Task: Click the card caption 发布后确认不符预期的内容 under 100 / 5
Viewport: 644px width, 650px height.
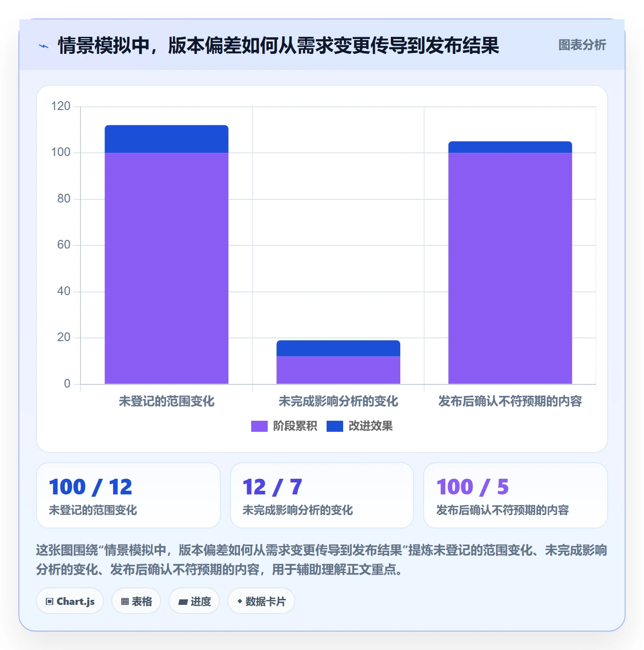Action: click(503, 510)
